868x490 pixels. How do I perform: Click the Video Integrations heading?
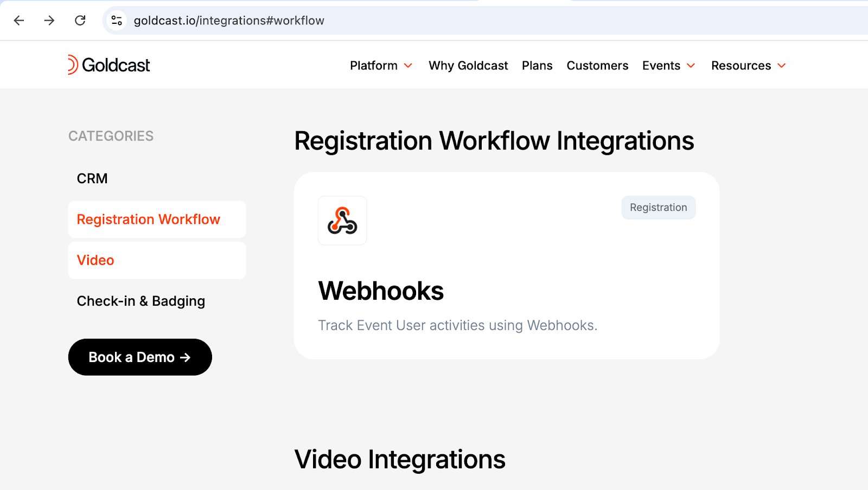400,460
